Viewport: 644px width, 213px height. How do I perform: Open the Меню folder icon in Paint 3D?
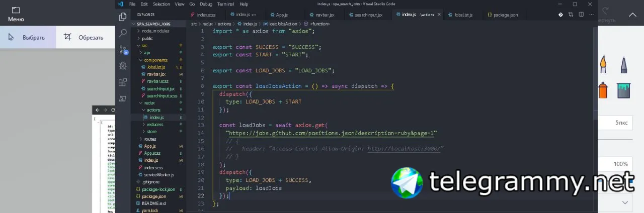(x=16, y=10)
